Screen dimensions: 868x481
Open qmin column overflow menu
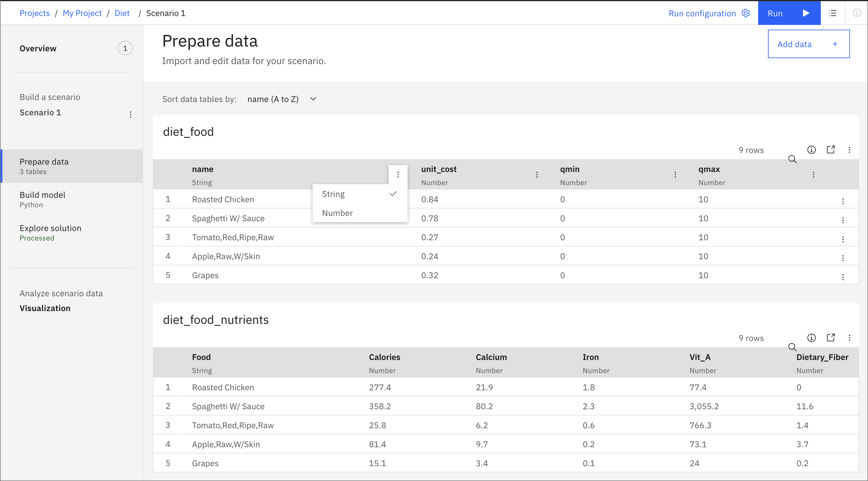click(675, 174)
